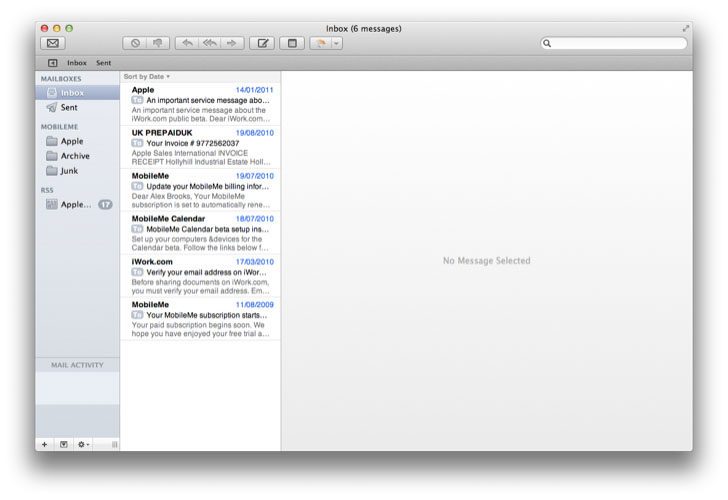Click the Delete message toolbar icon
Viewport: 728px width, 500px height.
(x=135, y=43)
